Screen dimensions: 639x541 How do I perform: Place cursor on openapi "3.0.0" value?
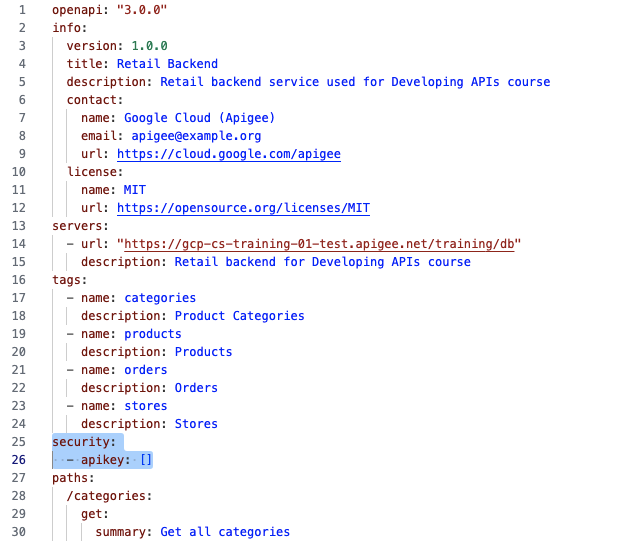[142, 10]
